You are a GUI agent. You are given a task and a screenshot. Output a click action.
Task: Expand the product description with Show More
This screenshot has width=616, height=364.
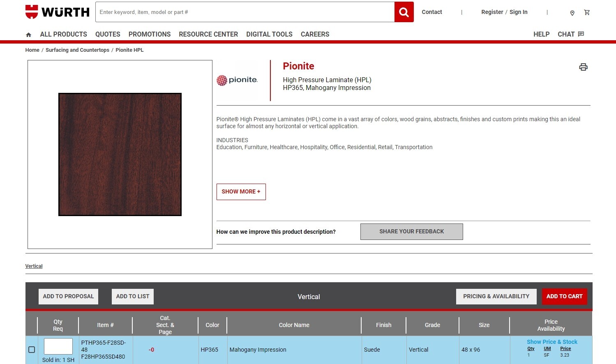click(241, 191)
